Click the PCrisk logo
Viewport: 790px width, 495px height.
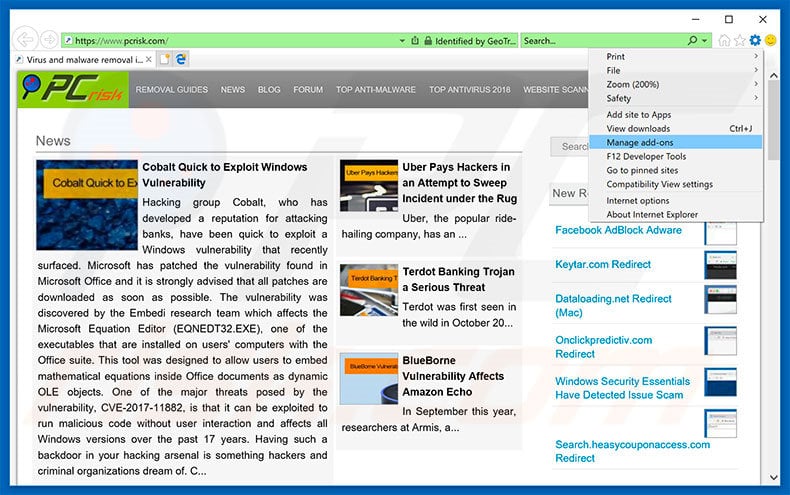click(73, 89)
